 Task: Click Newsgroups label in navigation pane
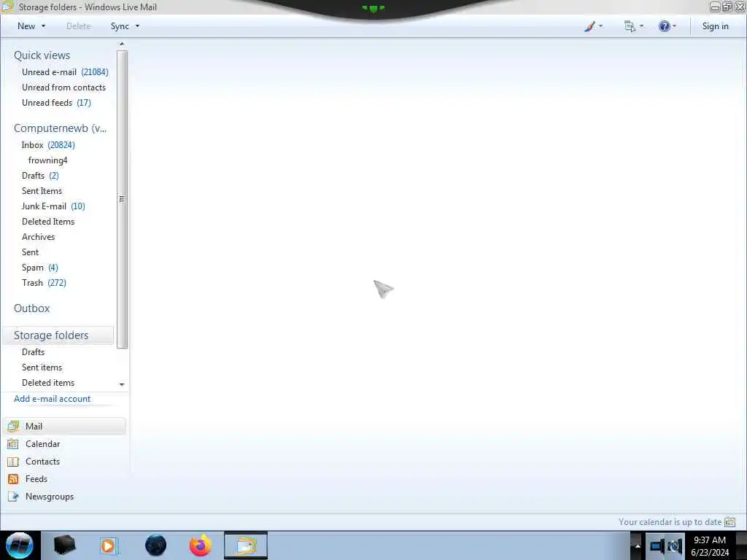click(x=50, y=497)
